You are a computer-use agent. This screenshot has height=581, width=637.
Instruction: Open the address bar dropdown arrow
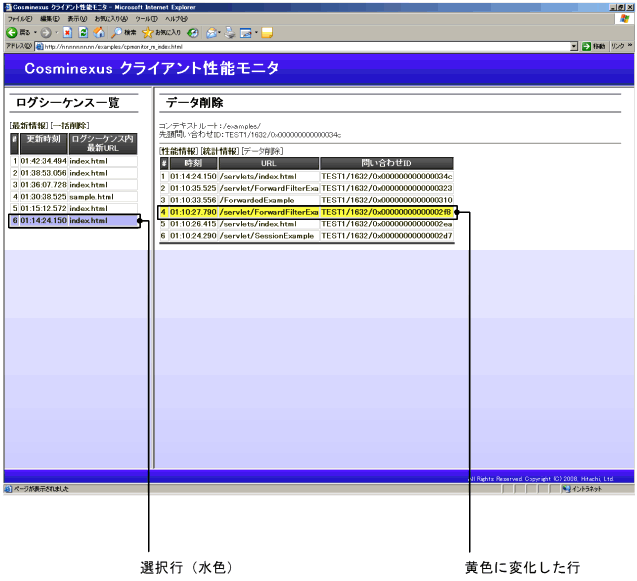574,46
